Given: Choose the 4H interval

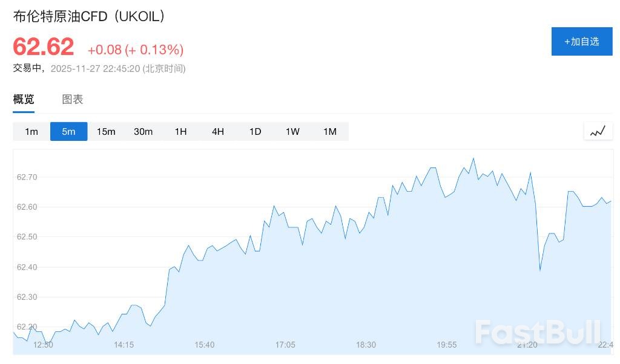Looking at the screenshot, I should pyautogui.click(x=218, y=131).
